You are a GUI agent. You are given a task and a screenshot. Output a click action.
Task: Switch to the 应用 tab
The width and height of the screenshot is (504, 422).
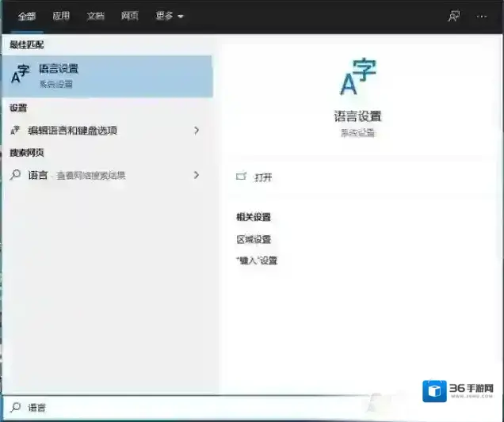point(61,16)
